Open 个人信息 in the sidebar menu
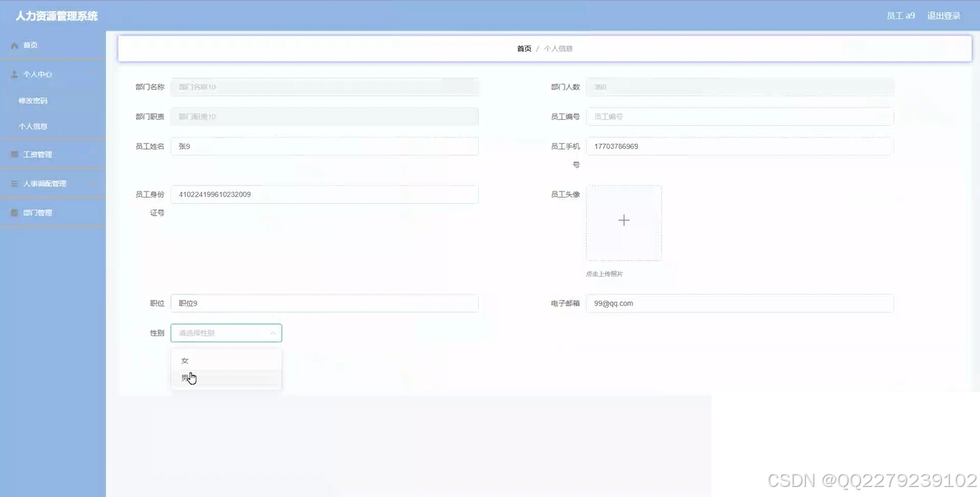Image resolution: width=980 pixels, height=497 pixels. click(36, 126)
